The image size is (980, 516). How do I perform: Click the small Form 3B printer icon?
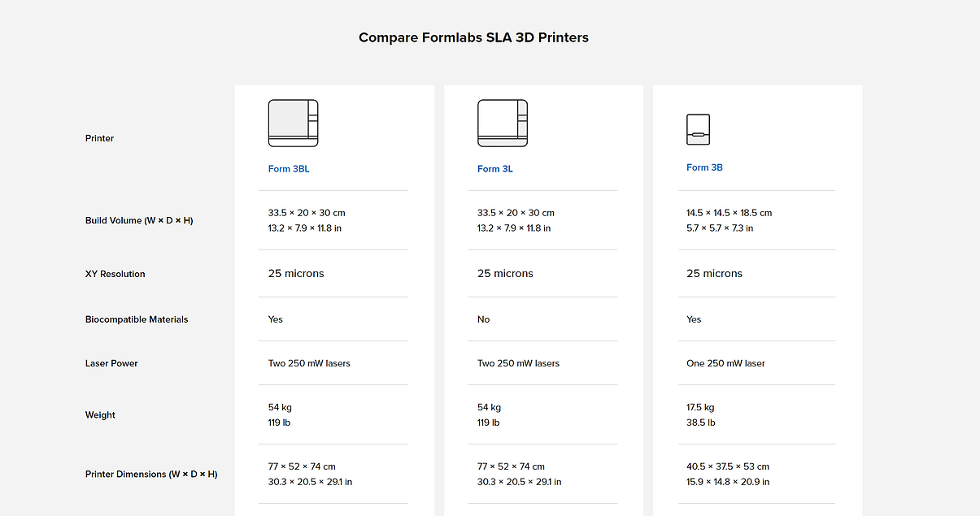(698, 129)
